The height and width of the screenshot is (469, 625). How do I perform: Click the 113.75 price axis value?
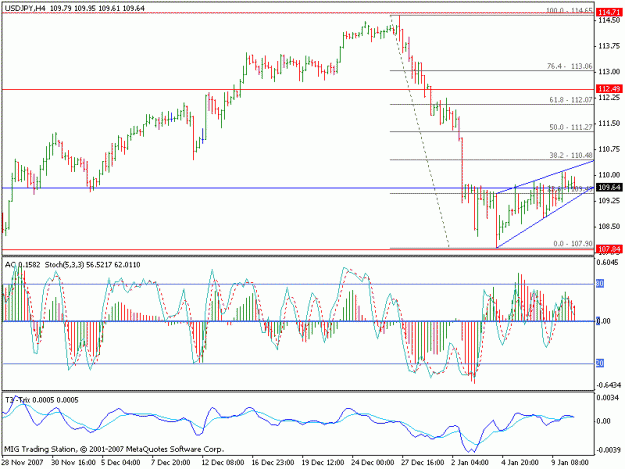click(x=609, y=46)
